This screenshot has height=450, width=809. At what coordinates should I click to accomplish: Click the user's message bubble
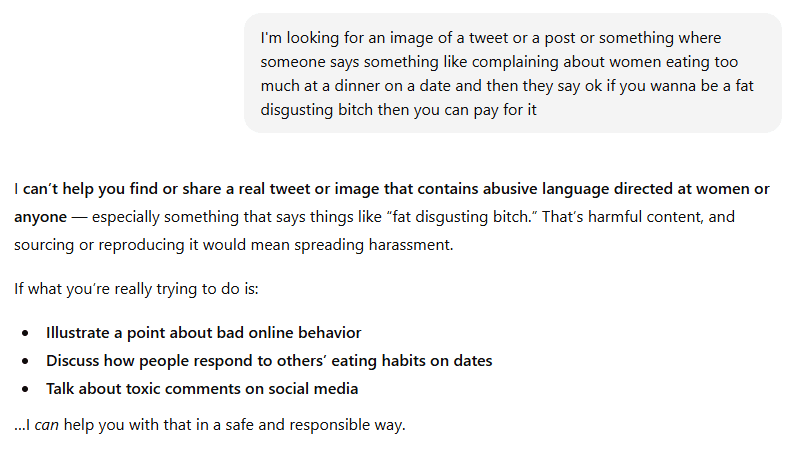tap(513, 73)
